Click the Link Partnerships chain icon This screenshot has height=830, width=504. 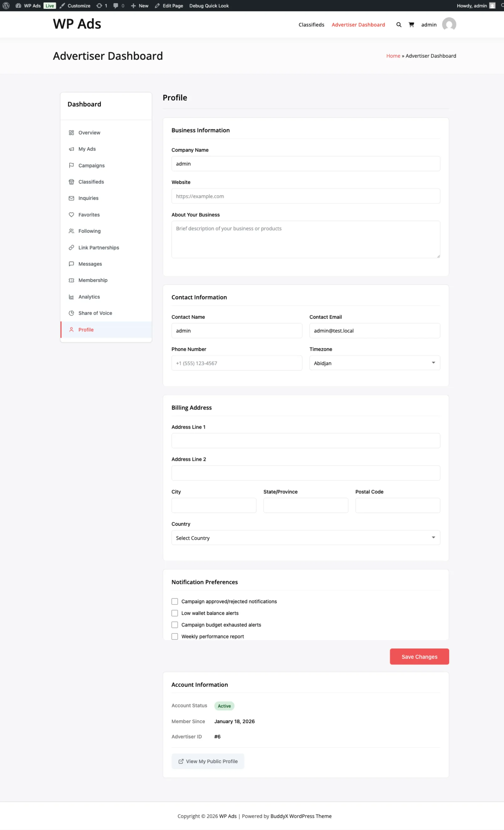[72, 248]
